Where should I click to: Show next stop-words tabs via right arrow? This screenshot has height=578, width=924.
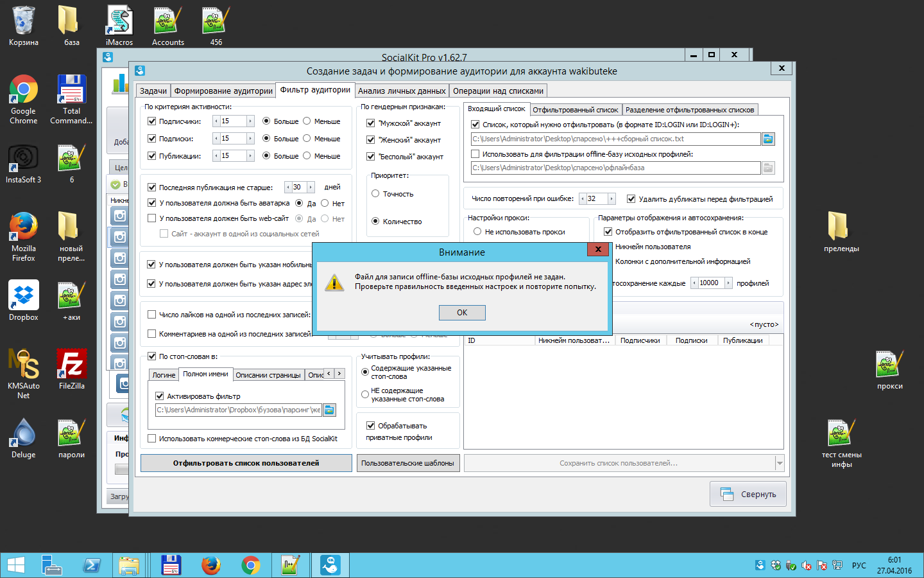pyautogui.click(x=339, y=374)
